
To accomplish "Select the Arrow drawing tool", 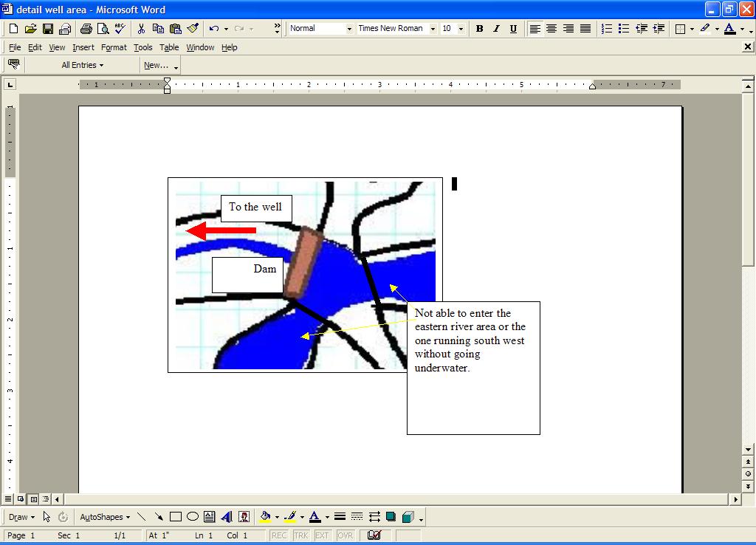I will click(158, 517).
